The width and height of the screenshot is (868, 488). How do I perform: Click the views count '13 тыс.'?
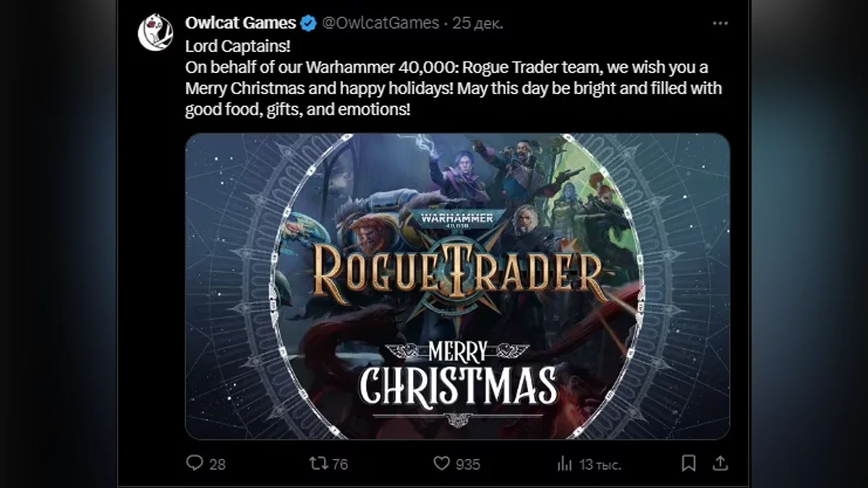[x=601, y=464]
